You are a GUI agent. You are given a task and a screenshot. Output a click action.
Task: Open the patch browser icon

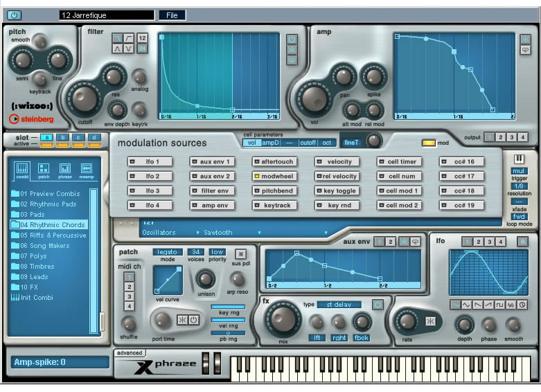click(x=44, y=170)
